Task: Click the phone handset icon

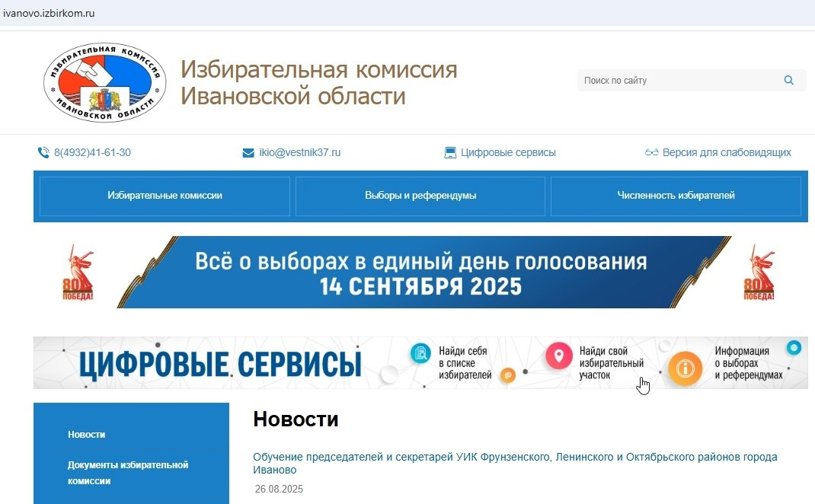Action: coord(43,153)
